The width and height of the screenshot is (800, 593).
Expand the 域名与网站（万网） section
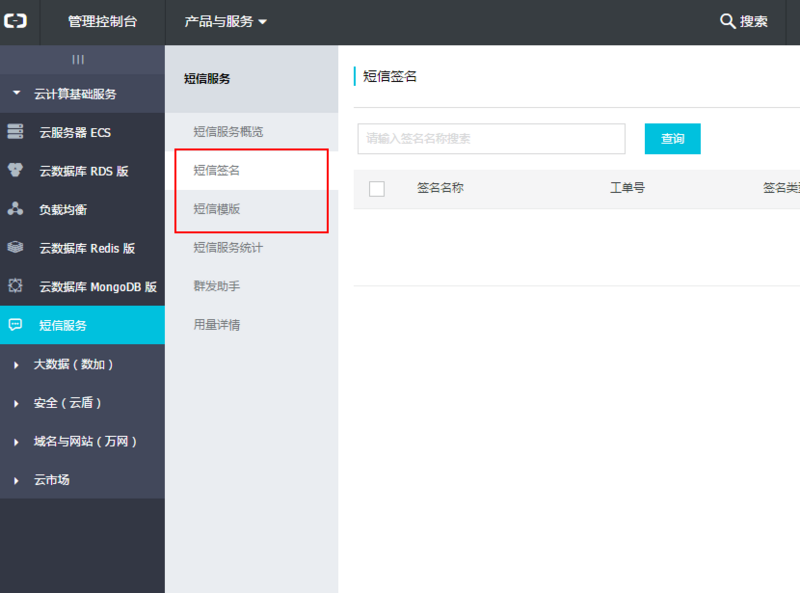click(x=82, y=441)
